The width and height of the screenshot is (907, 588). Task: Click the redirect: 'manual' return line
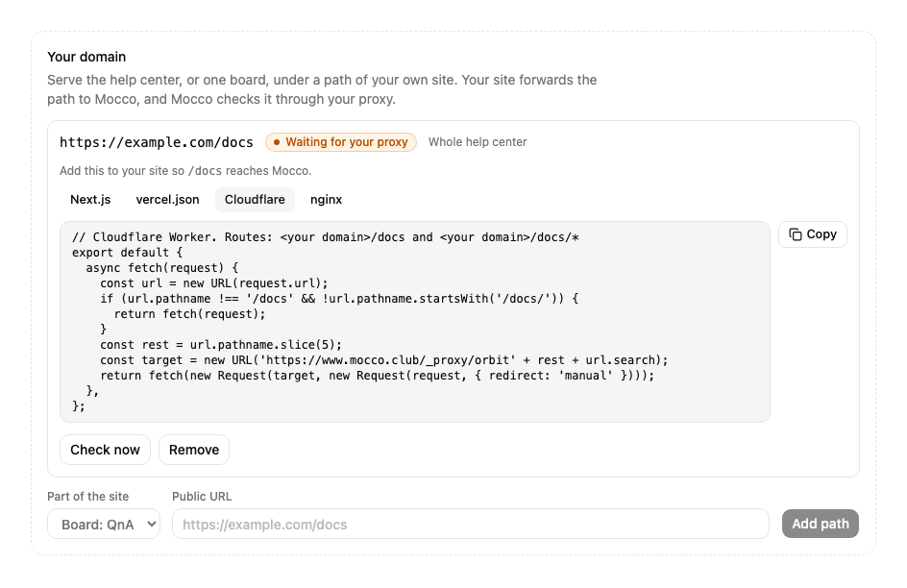click(x=378, y=376)
